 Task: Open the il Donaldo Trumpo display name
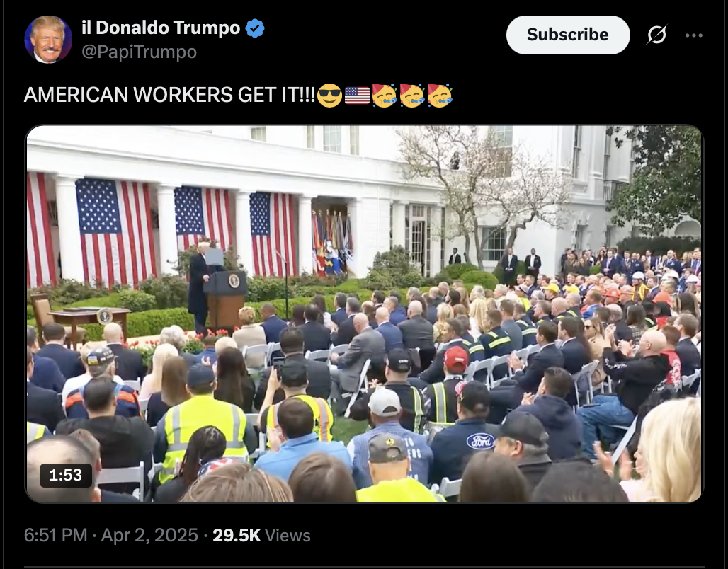point(161,28)
